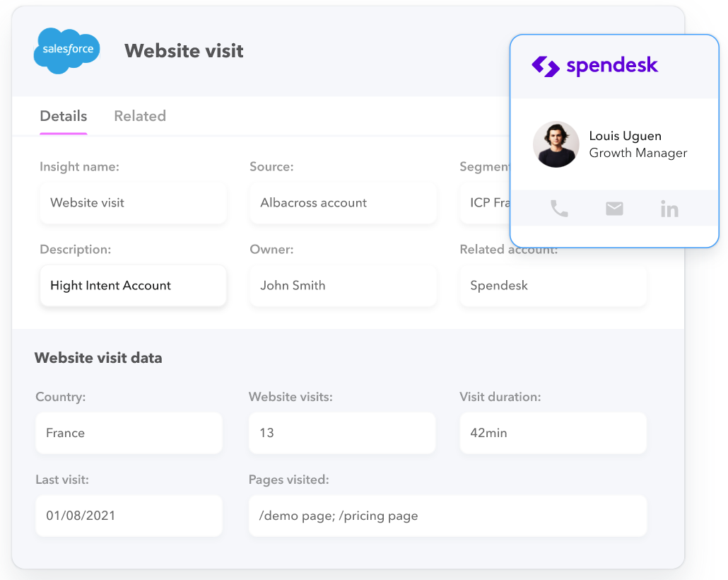Click the 'Country:' label
This screenshot has width=728, height=580.
[x=60, y=397]
